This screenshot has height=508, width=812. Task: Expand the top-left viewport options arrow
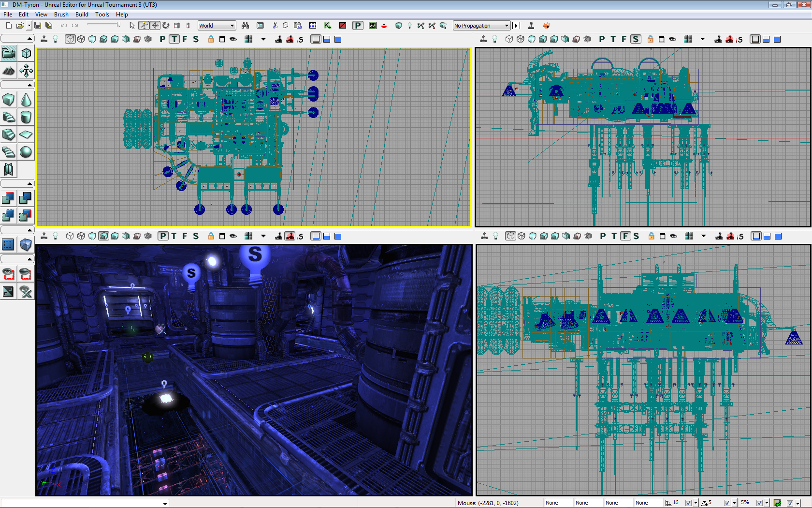tap(263, 39)
